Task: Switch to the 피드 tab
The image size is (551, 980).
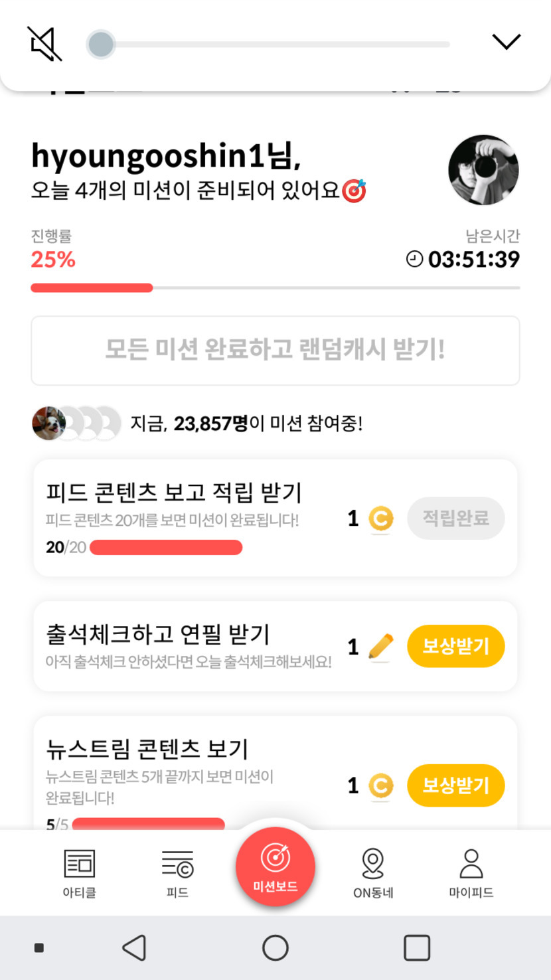Action: click(x=177, y=872)
